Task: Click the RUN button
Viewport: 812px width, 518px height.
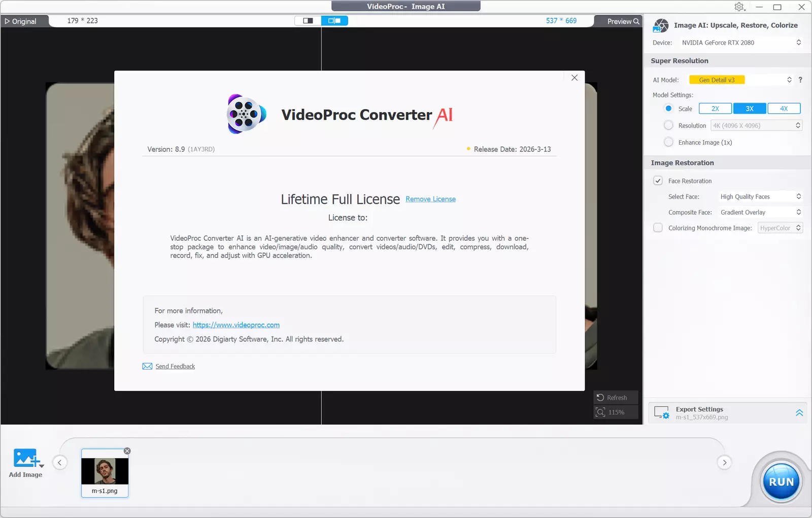Action: 781,481
